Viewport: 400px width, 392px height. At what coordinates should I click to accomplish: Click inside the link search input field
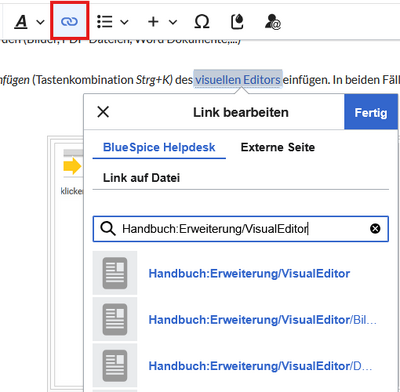tap(241, 229)
